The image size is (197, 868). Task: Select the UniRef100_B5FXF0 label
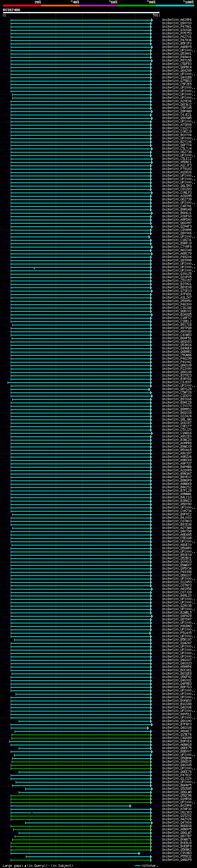177,44
